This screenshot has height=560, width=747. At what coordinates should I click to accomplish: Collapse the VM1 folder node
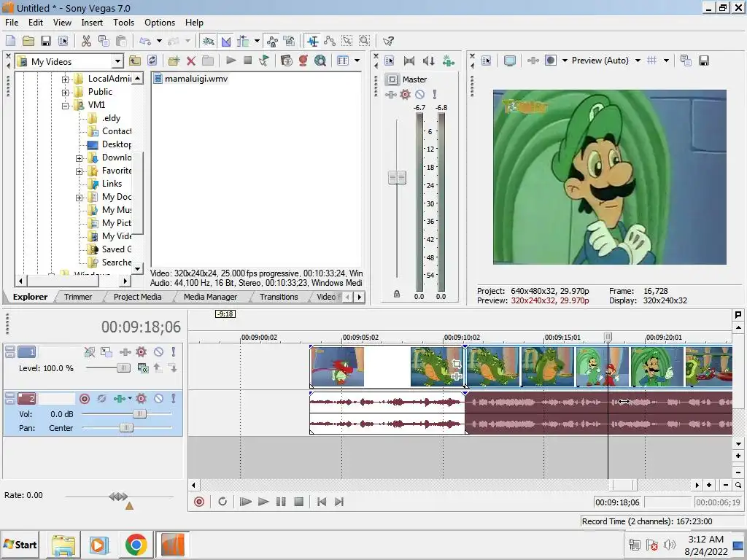[65, 106]
